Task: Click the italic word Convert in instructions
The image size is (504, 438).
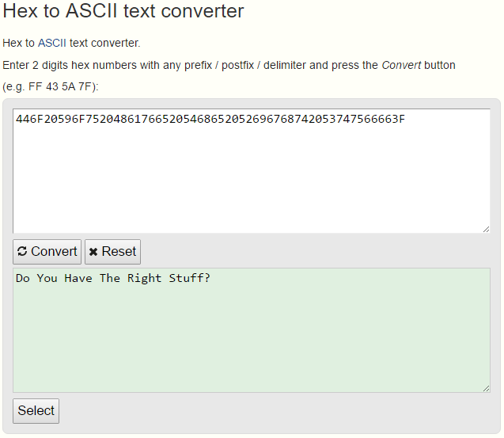Action: point(401,65)
